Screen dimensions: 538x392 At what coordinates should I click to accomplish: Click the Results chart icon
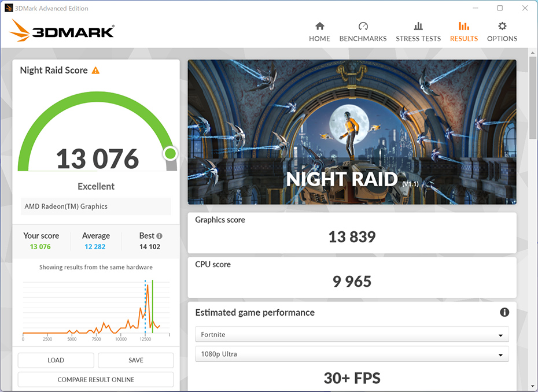pyautogui.click(x=464, y=26)
